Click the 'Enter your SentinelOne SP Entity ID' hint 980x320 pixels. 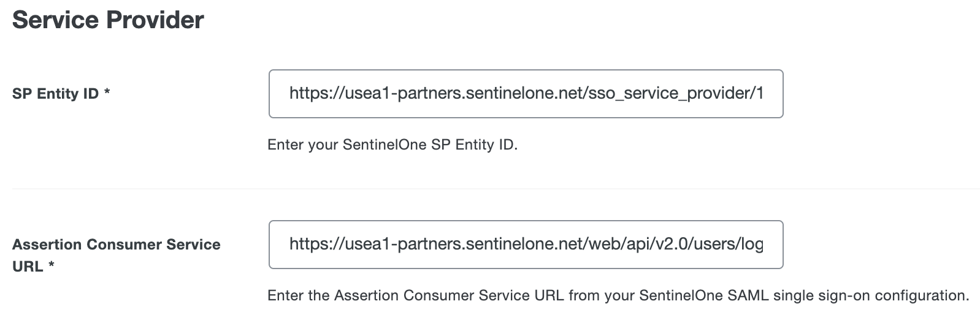392,145
